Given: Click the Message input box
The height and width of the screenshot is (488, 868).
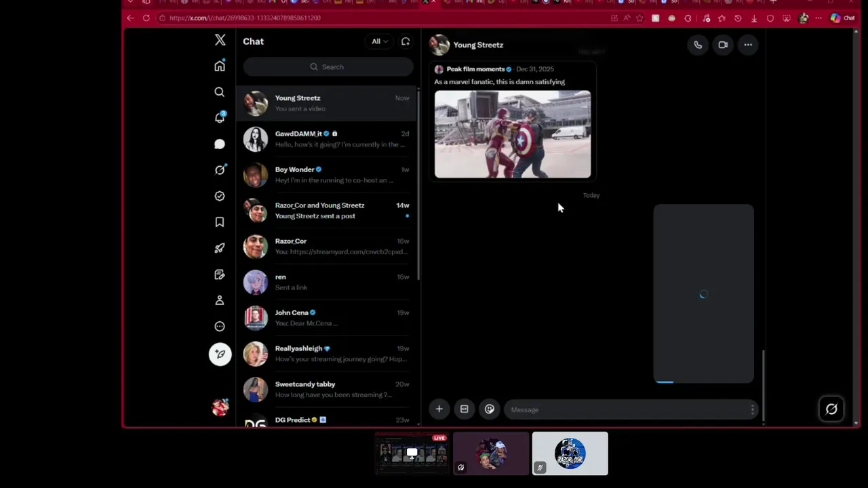Looking at the screenshot, I should [x=631, y=409].
